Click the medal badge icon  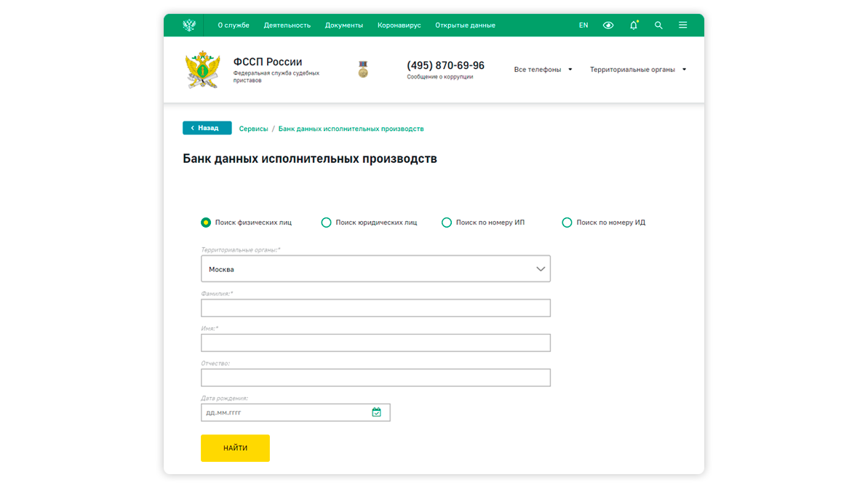(x=363, y=70)
